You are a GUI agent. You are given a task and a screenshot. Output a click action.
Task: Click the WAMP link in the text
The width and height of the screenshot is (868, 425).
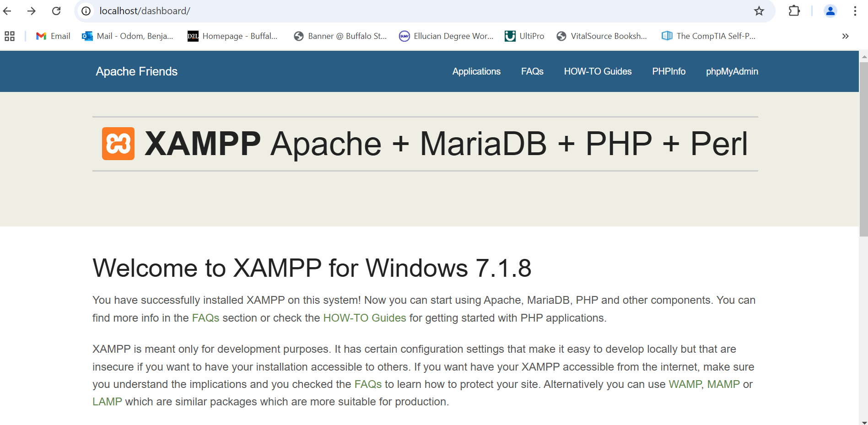pyautogui.click(x=685, y=384)
